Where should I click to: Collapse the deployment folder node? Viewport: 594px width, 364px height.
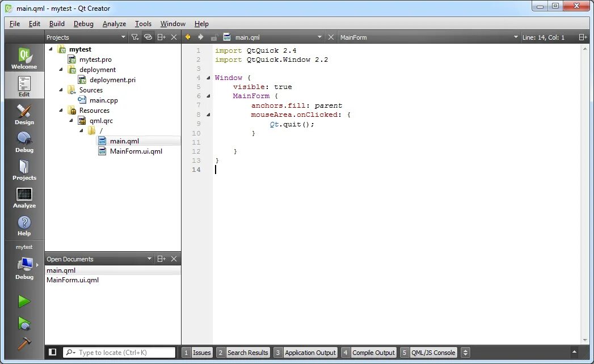pos(61,69)
